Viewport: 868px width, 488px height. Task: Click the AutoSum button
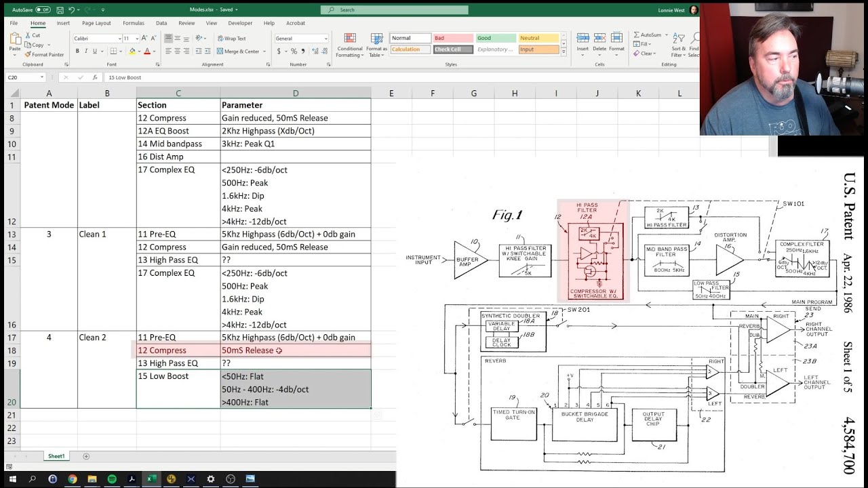tap(647, 35)
